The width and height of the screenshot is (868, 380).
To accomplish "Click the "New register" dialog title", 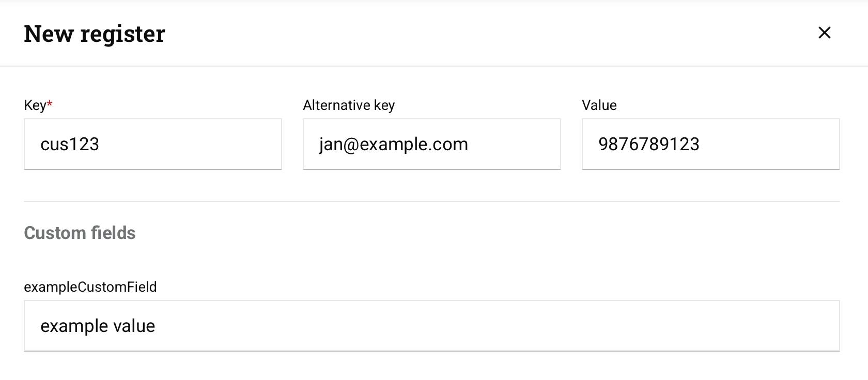I will pos(95,34).
